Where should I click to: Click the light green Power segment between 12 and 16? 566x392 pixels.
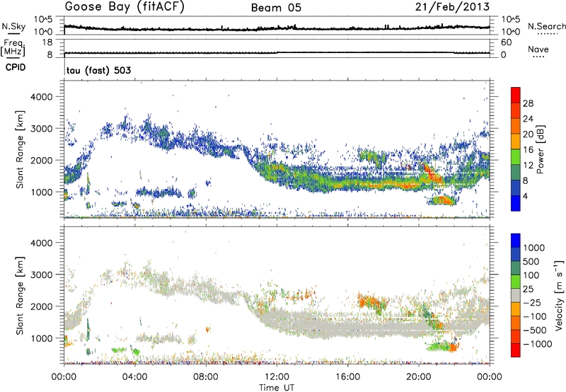click(x=516, y=157)
